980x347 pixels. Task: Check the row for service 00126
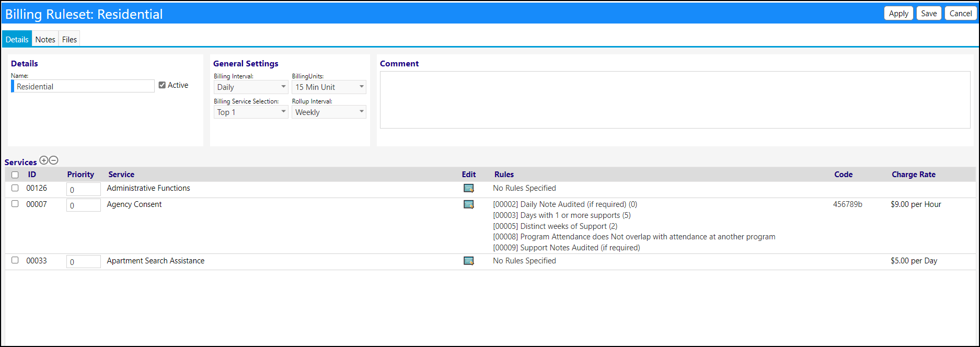point(15,188)
